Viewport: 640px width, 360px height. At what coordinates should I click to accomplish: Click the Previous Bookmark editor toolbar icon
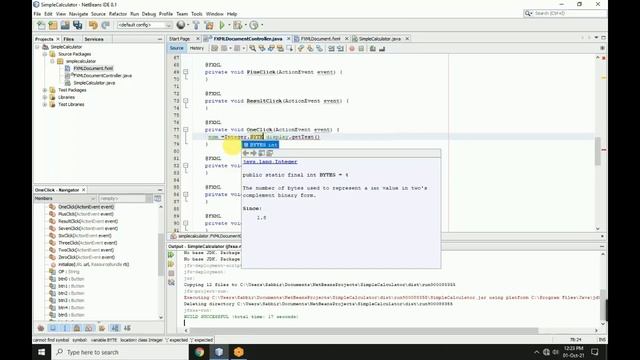(301, 49)
